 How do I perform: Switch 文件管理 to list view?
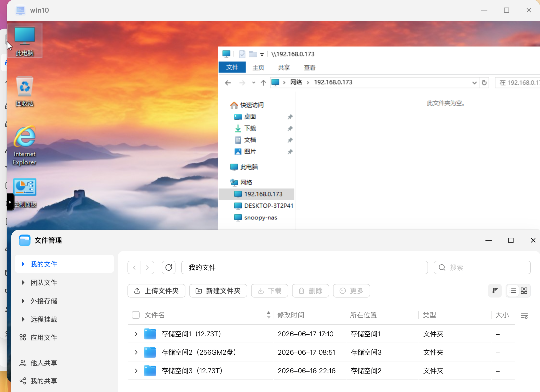pos(513,291)
